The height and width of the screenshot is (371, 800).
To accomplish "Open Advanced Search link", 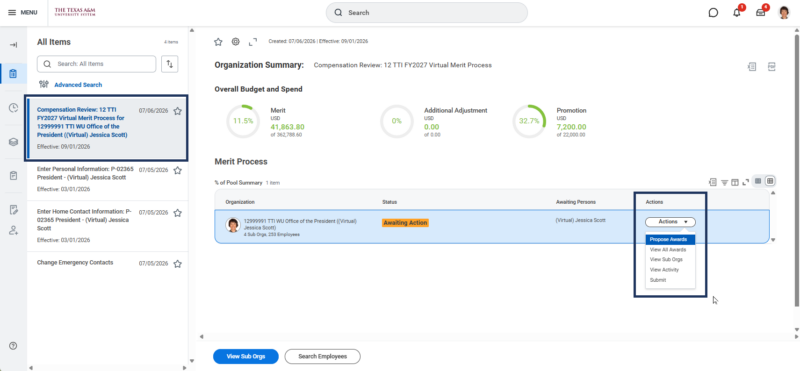I will (78, 85).
